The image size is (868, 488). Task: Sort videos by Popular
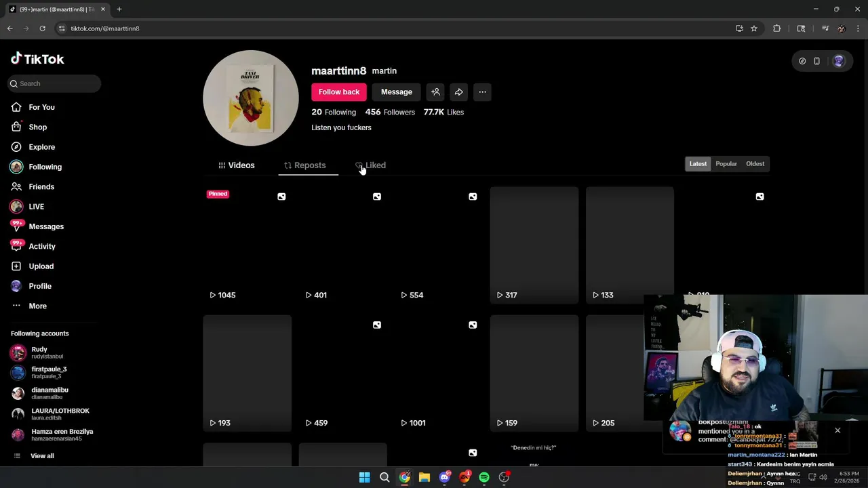pos(726,163)
